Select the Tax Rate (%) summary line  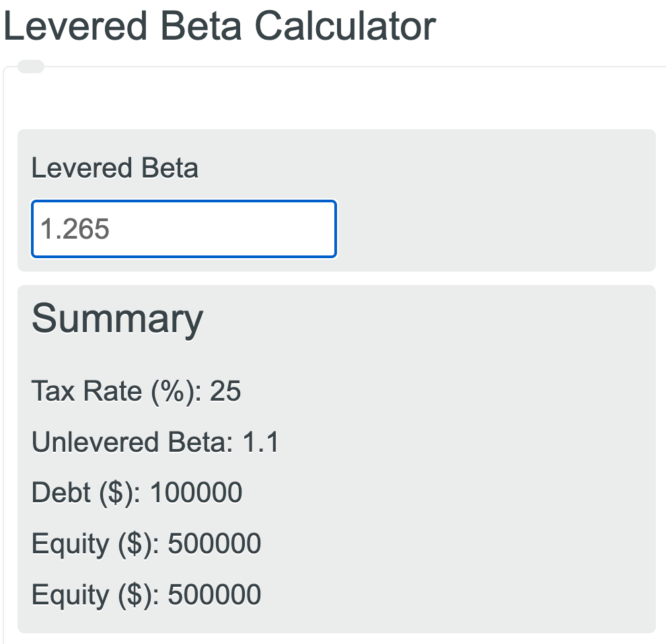tap(136, 391)
